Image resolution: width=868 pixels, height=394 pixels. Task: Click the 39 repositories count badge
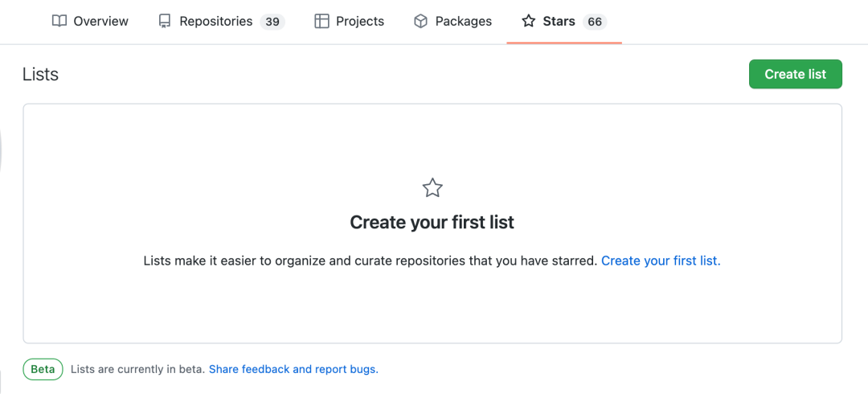(x=272, y=22)
